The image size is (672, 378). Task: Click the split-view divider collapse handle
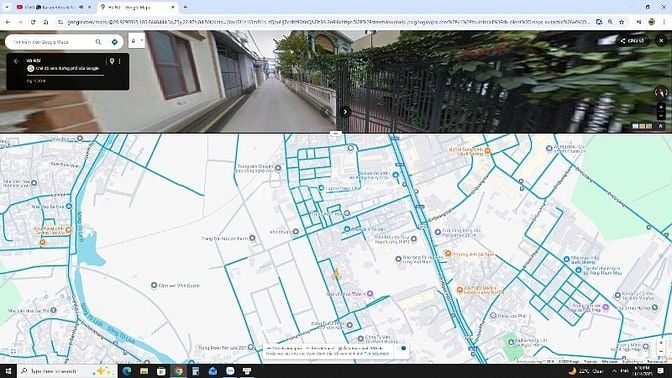coord(336,133)
